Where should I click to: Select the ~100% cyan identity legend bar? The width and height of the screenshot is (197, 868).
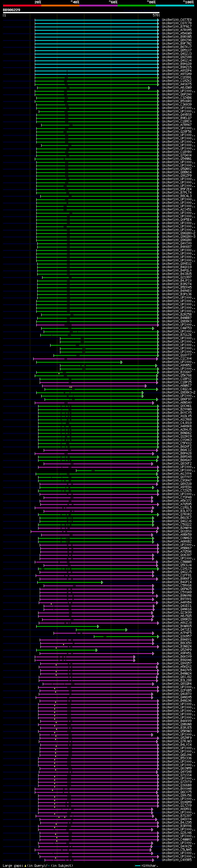pyautogui.click(x=175, y=6)
